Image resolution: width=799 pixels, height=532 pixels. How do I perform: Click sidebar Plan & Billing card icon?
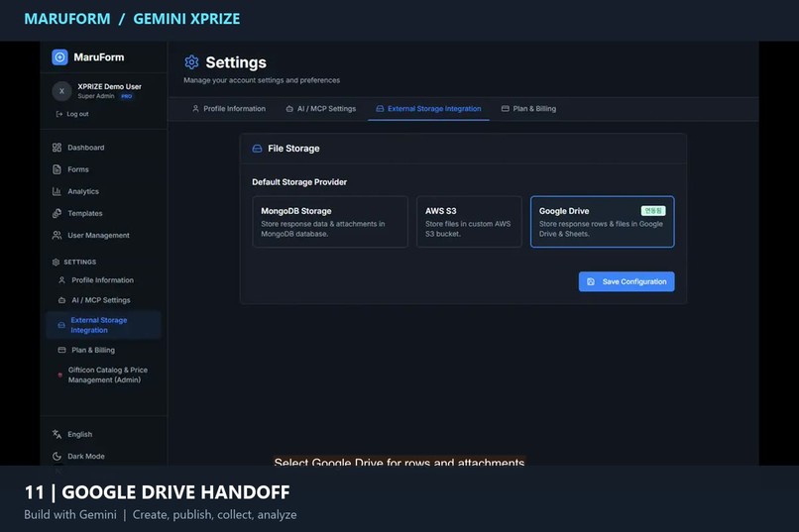tap(61, 351)
